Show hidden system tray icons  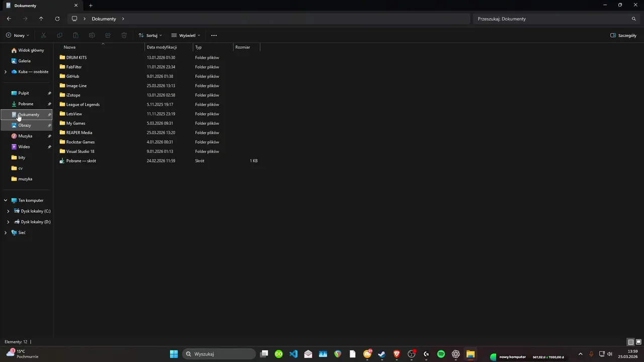[580, 354]
